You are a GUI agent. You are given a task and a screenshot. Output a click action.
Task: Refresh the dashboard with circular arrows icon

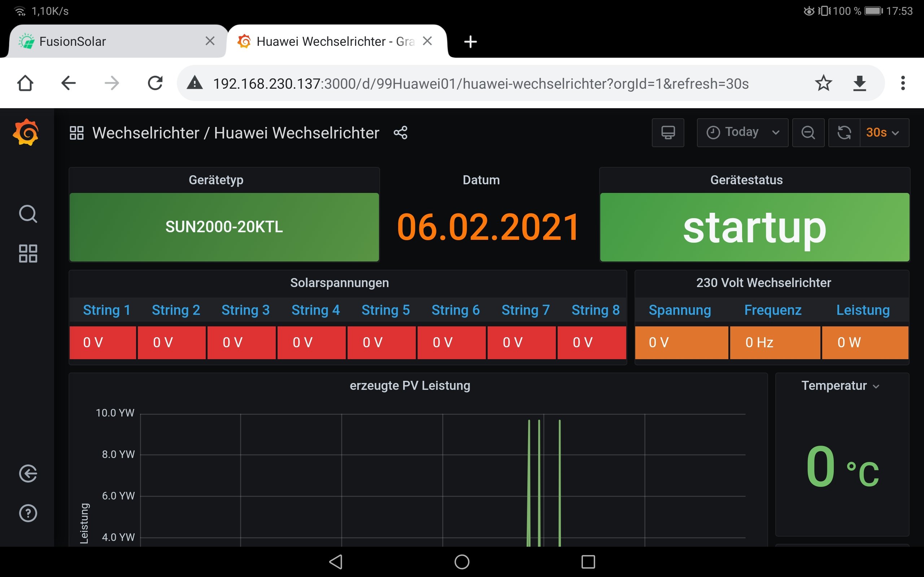pos(844,132)
